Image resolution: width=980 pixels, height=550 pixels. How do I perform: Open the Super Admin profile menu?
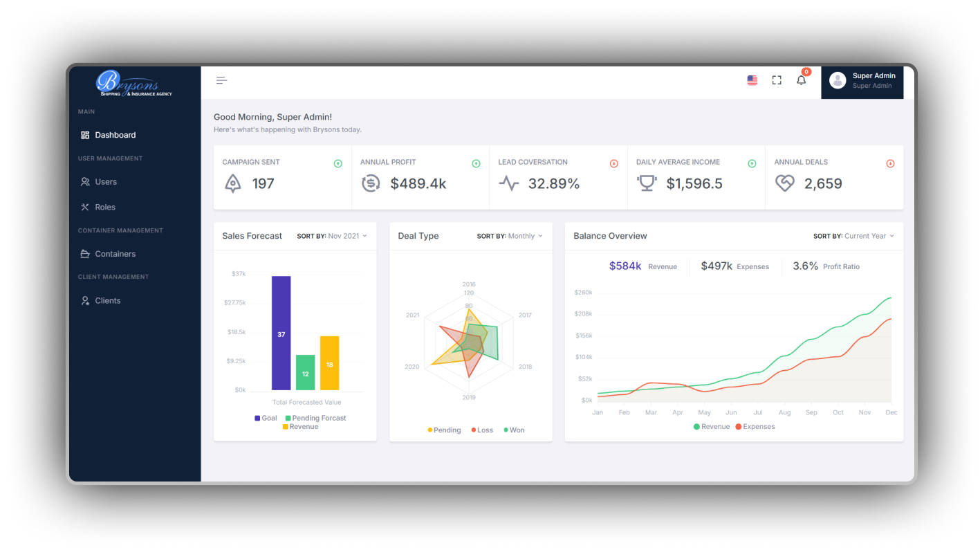862,81
